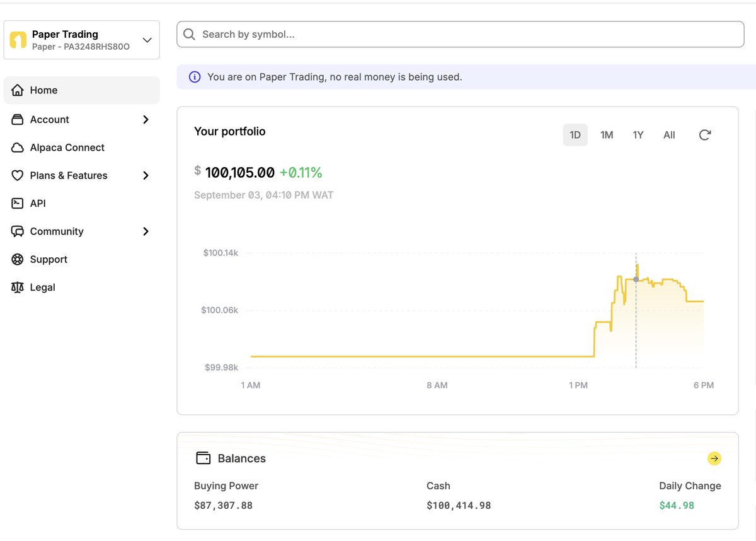Open the Paper Trading account dropdown chevron
The height and width of the screenshot is (541, 756).
147,40
